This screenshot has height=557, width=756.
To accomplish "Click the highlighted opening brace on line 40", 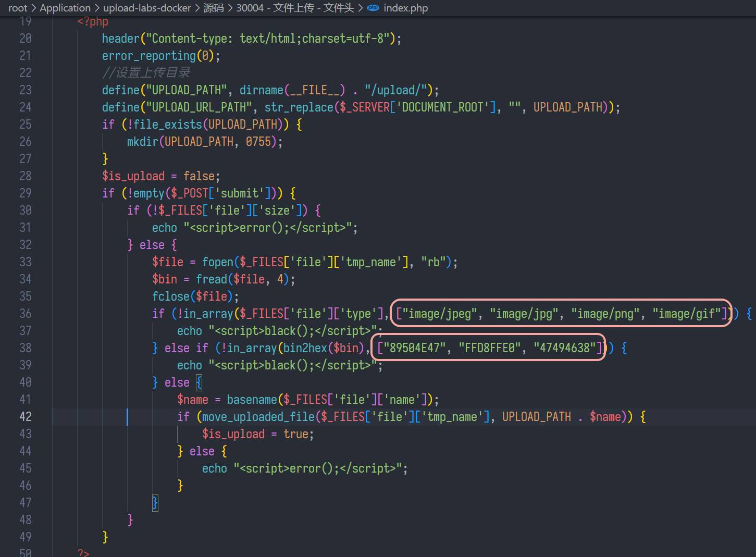I will (x=199, y=382).
